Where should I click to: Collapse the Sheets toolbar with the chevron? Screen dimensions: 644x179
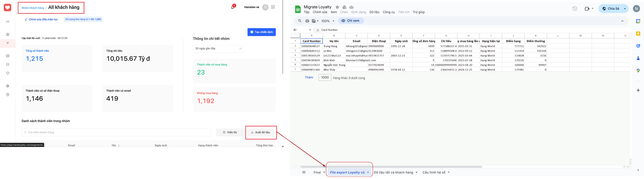click(x=622, y=21)
